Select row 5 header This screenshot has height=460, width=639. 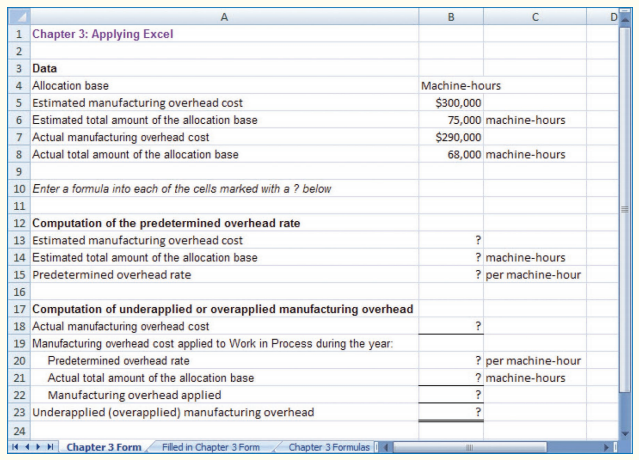(x=19, y=103)
